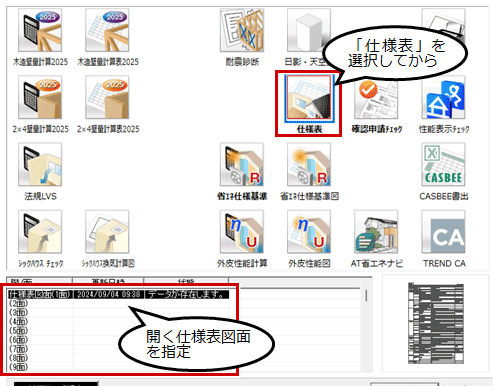Choose the (5面) drawing row
This screenshot has height=386, width=493.
(119, 331)
